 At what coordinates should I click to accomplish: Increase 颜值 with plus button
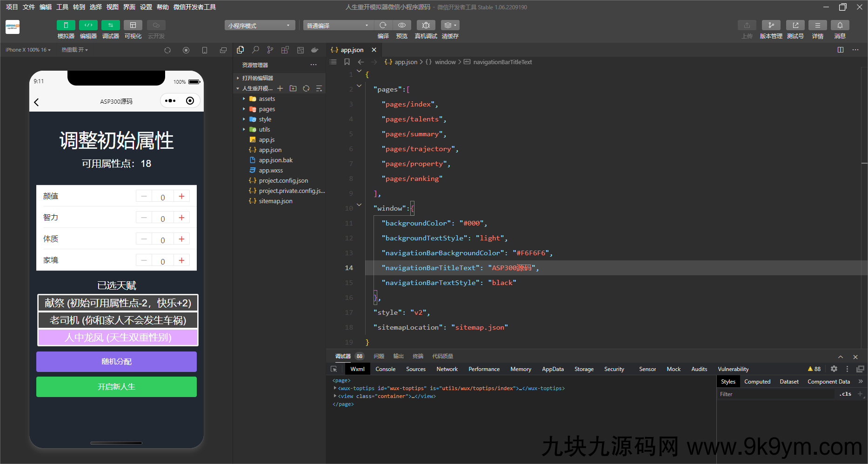point(181,196)
